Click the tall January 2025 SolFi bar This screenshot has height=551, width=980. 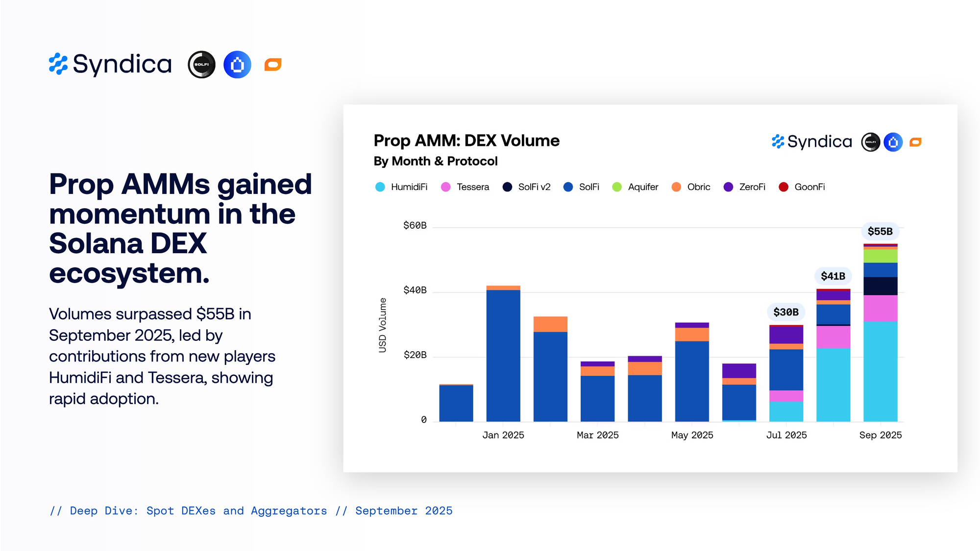point(503,355)
